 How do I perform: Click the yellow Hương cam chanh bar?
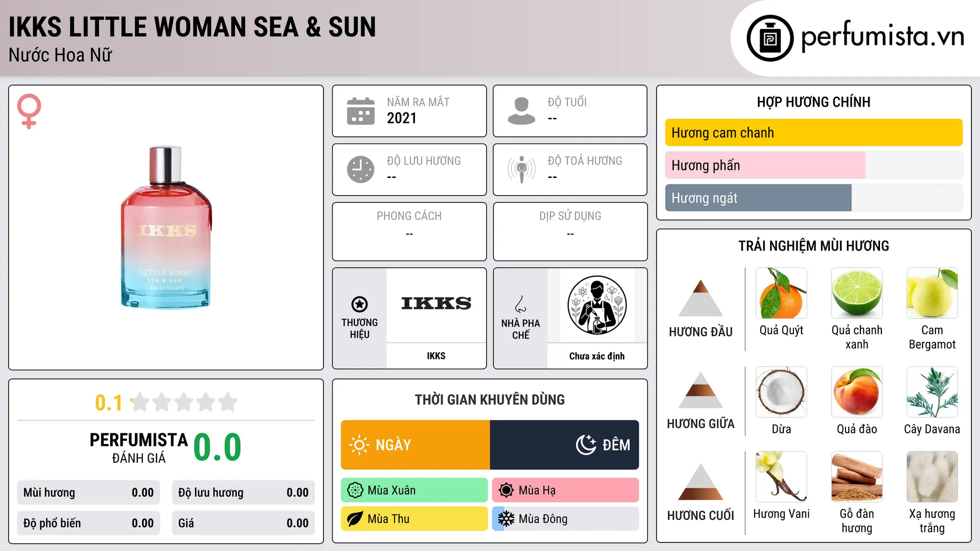pyautogui.click(x=814, y=132)
